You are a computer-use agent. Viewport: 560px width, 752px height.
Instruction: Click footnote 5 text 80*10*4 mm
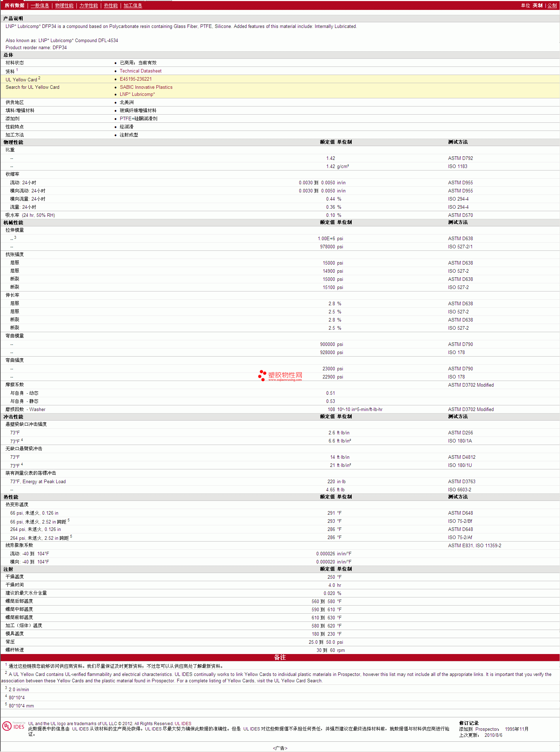(x=21, y=706)
